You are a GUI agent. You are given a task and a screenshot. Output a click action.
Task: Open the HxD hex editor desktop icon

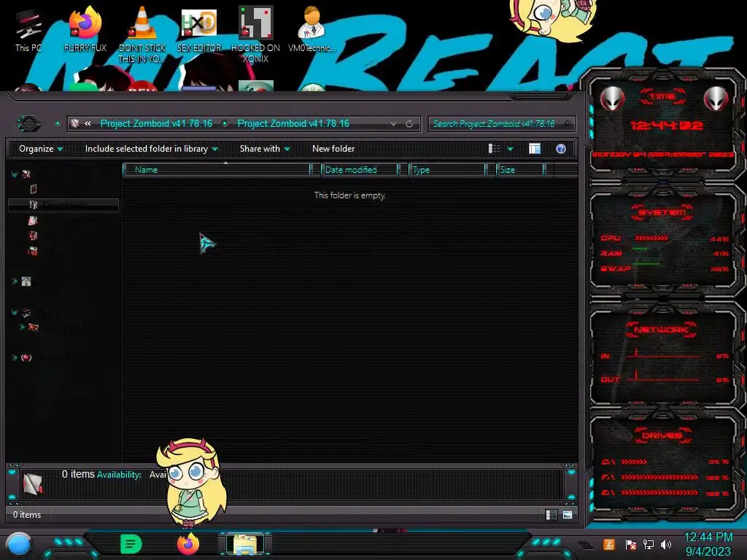[x=199, y=29]
